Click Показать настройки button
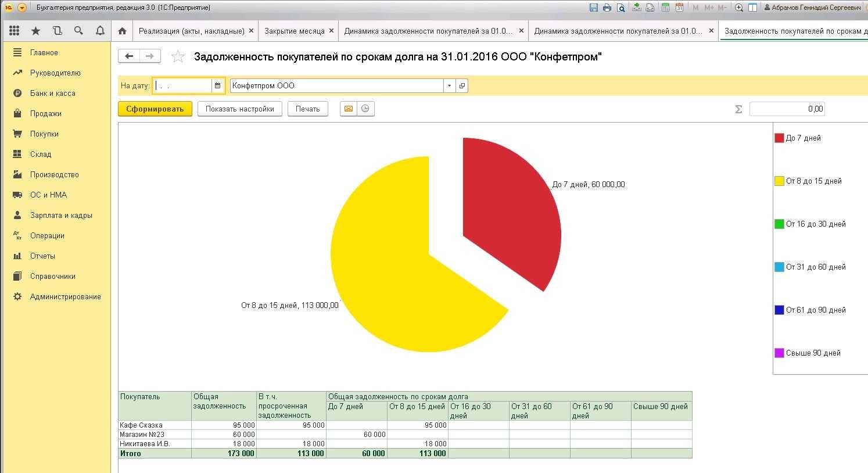The image size is (868, 473). pos(239,109)
